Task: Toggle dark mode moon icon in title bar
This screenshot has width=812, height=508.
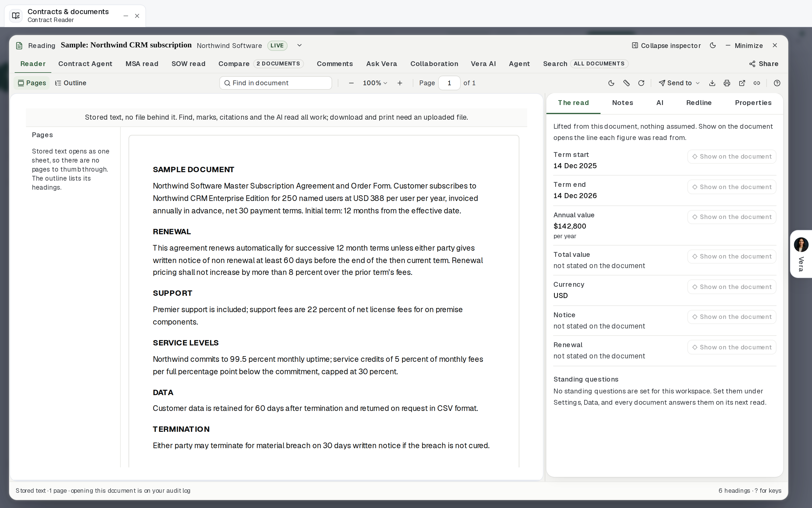Action: coord(713,45)
